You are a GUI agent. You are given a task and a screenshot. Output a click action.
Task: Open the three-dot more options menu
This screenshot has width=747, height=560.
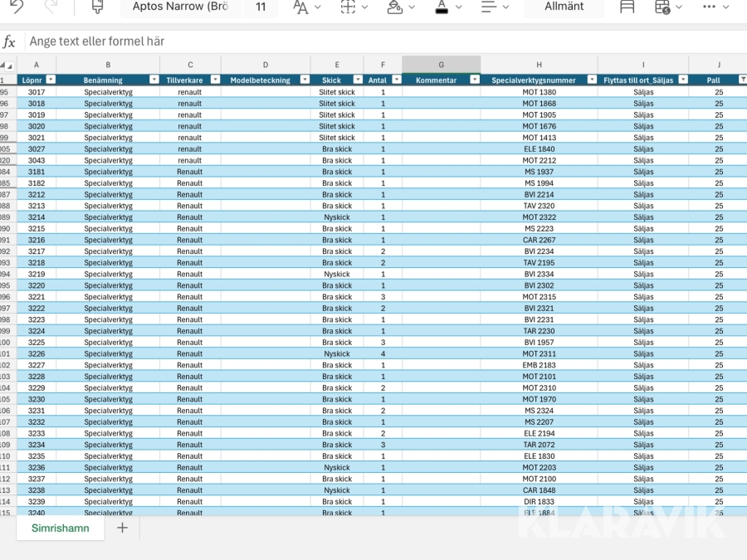click(x=709, y=7)
